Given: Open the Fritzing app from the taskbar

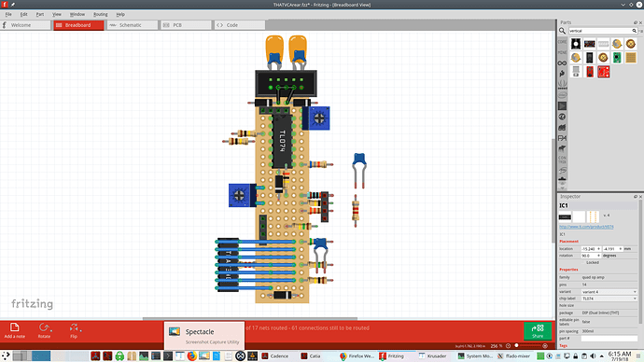Looking at the screenshot, I should pos(392,355).
